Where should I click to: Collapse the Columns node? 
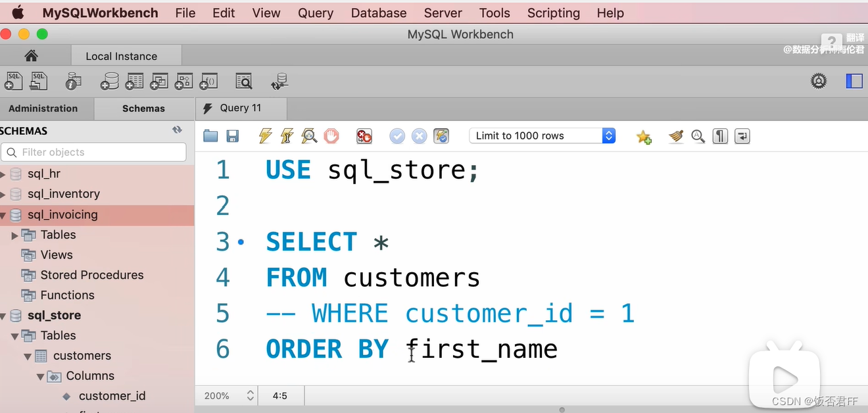click(x=40, y=377)
